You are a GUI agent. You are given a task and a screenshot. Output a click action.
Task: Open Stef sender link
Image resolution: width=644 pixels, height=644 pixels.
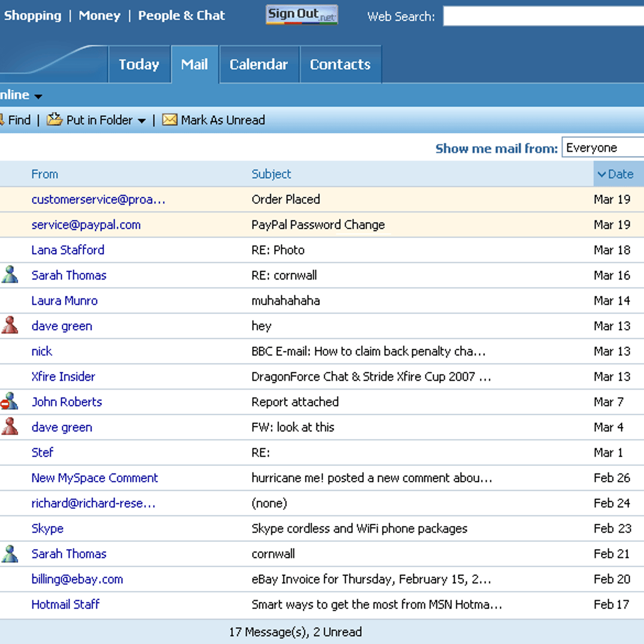coord(42,452)
